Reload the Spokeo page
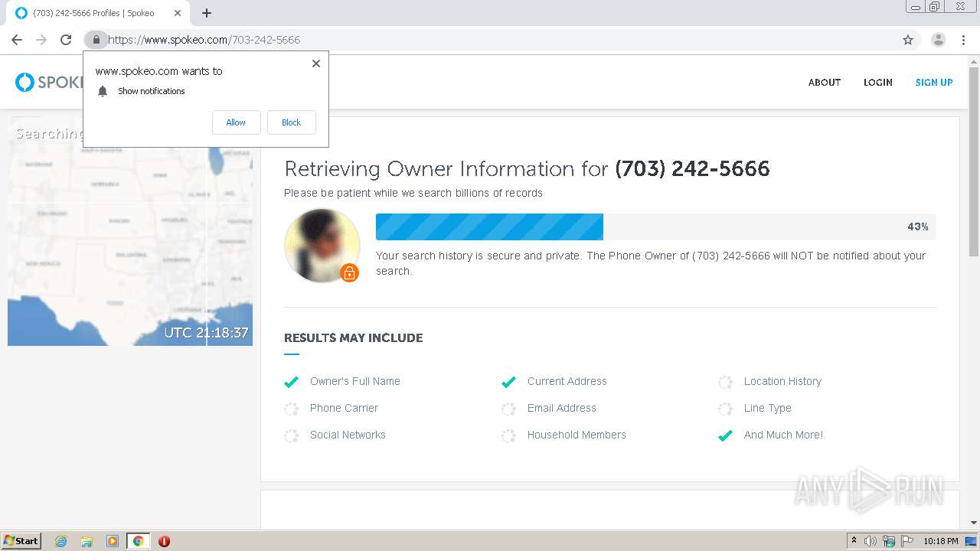The width and height of the screenshot is (980, 551). (x=66, y=40)
